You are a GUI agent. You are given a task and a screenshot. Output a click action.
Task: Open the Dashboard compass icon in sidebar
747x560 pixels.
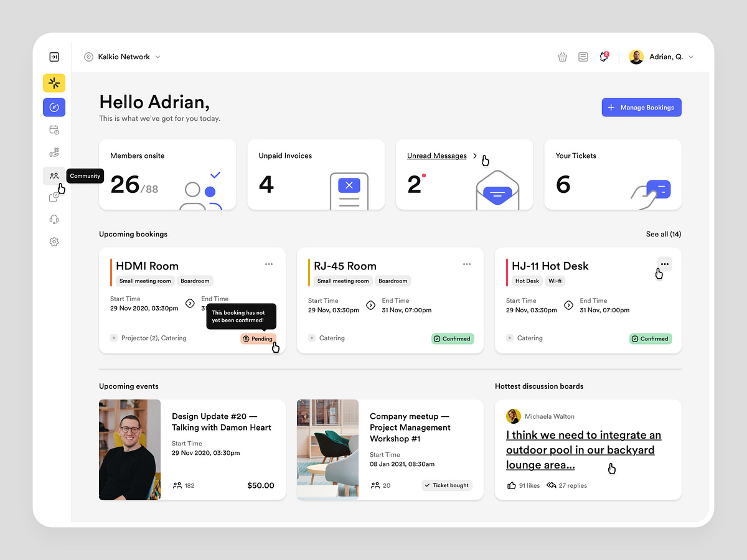pyautogui.click(x=54, y=107)
